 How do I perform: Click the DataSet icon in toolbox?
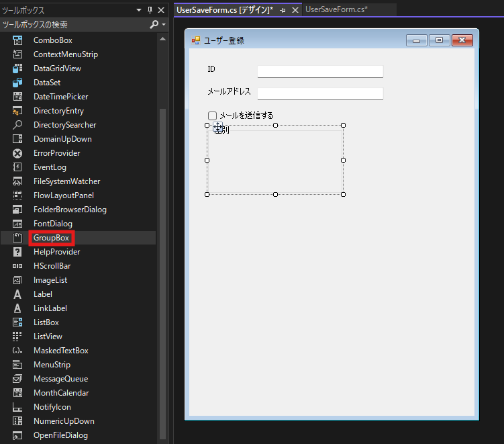[x=17, y=83]
